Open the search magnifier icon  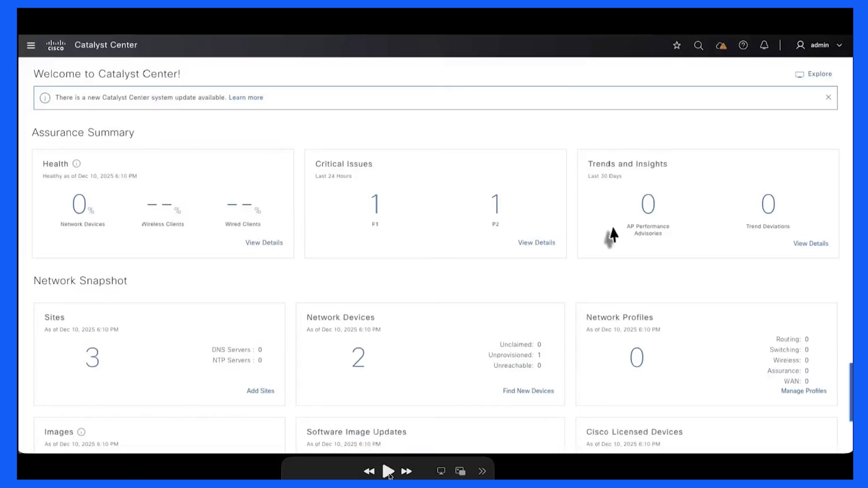(698, 45)
